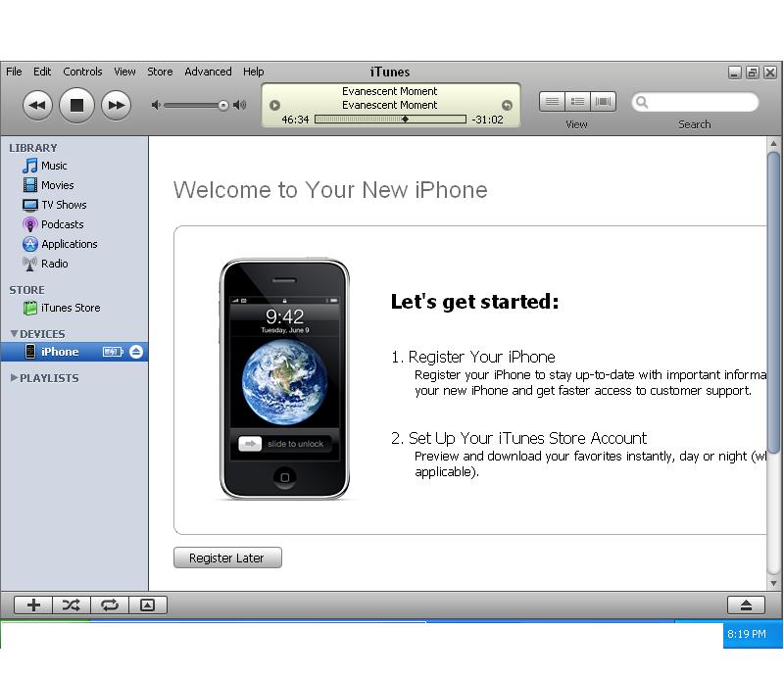The height and width of the screenshot is (679, 784).
Task: Toggle repeat mode at bottom bar
Action: pos(110,606)
